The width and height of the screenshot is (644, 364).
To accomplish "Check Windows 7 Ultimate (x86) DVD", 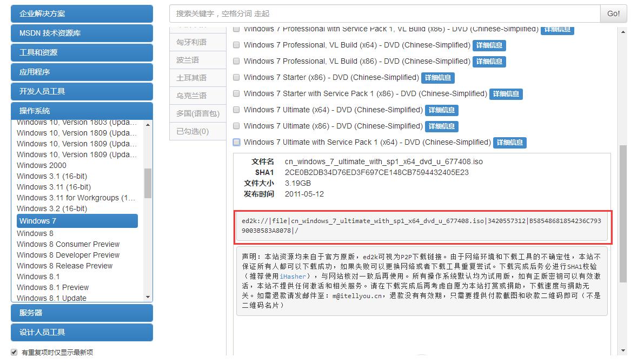I will 236,126.
